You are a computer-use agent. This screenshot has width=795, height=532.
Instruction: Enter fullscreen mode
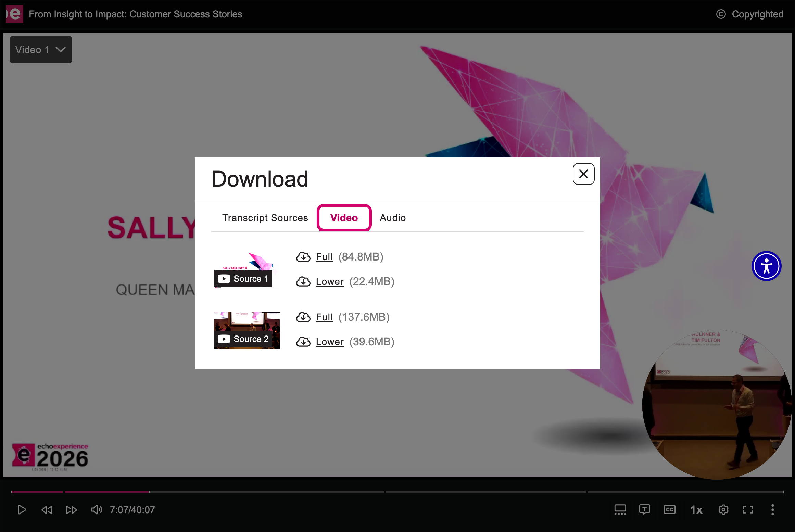click(748, 510)
